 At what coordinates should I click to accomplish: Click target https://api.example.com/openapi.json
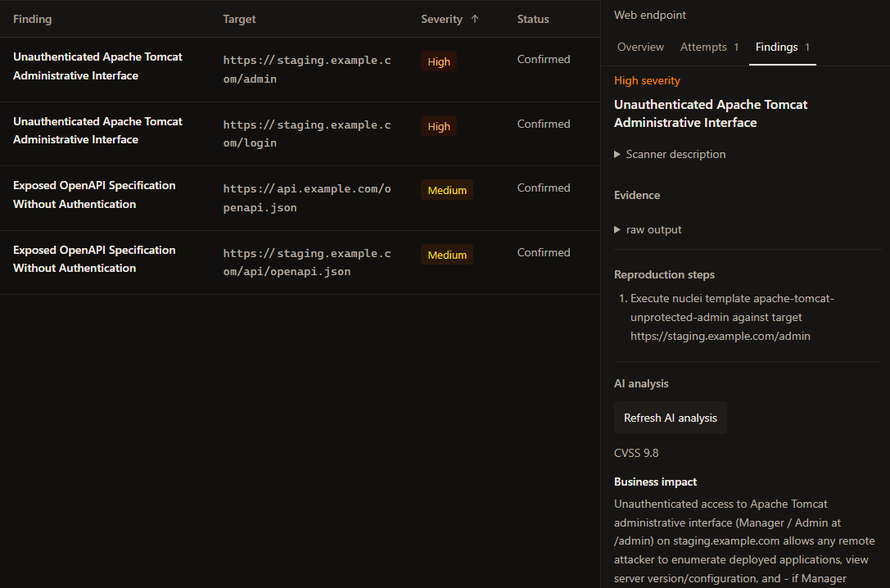[307, 198]
